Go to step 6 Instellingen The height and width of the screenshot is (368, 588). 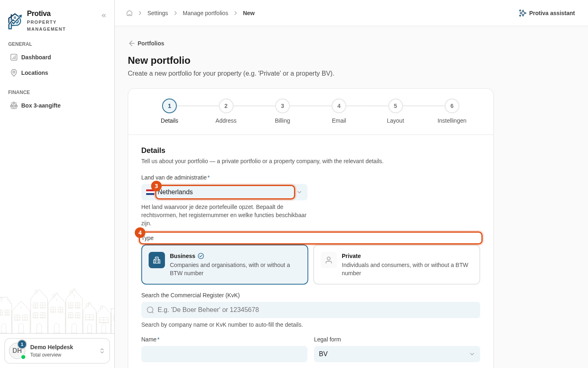pyautogui.click(x=452, y=106)
